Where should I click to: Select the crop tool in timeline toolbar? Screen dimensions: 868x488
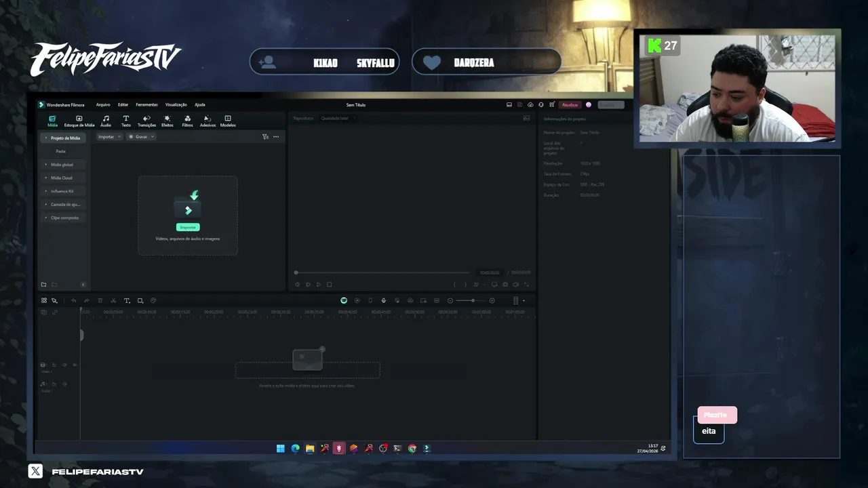140,300
